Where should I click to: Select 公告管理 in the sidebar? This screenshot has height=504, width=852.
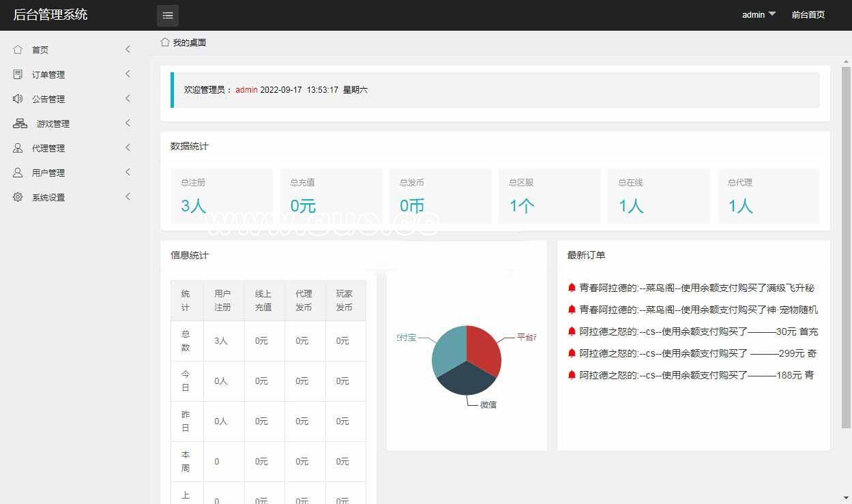(x=48, y=99)
